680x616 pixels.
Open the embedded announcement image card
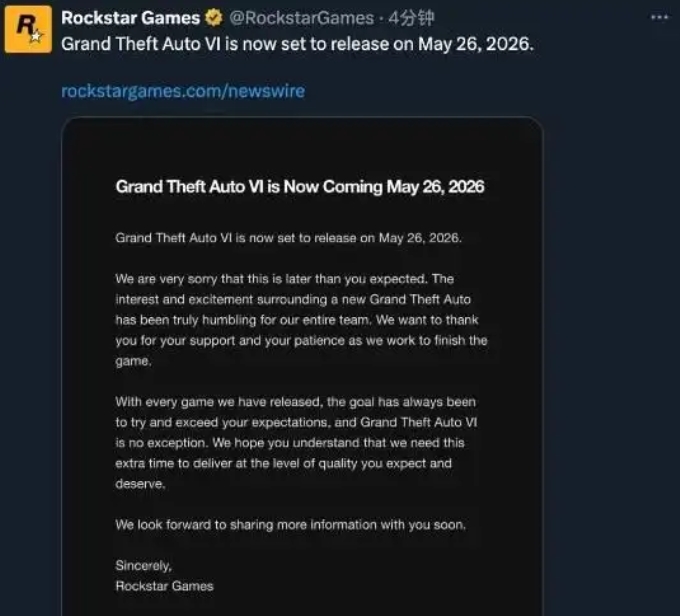tap(302, 366)
